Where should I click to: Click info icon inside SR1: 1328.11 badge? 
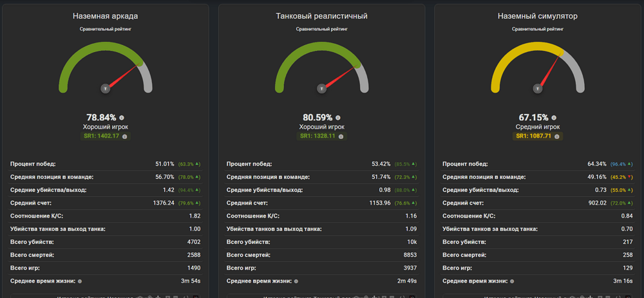coord(341,136)
